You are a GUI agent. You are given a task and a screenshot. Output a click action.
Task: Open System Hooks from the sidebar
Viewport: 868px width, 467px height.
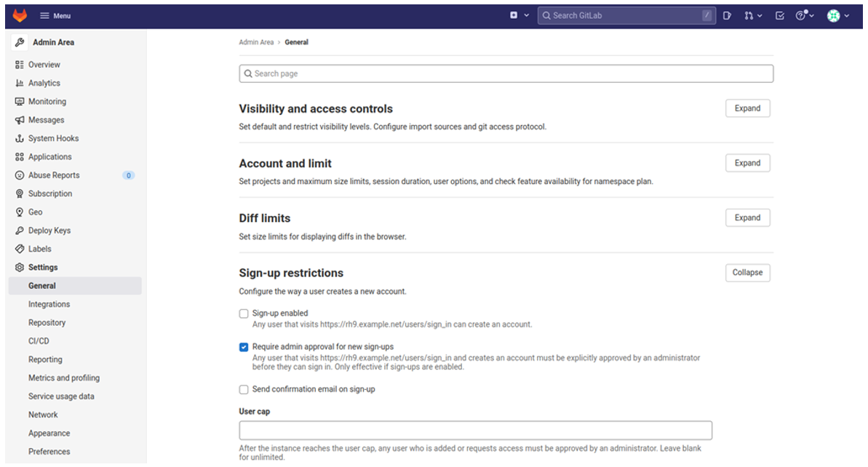pos(53,138)
